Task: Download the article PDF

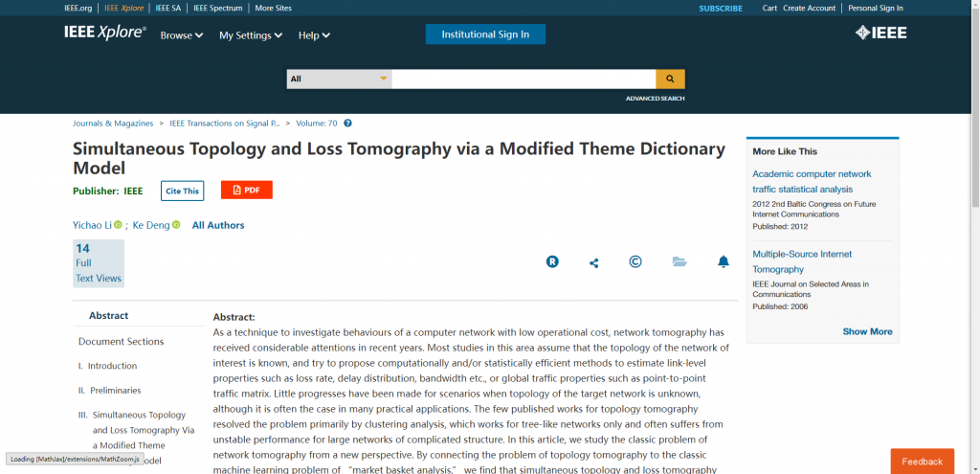Action: 247,190
